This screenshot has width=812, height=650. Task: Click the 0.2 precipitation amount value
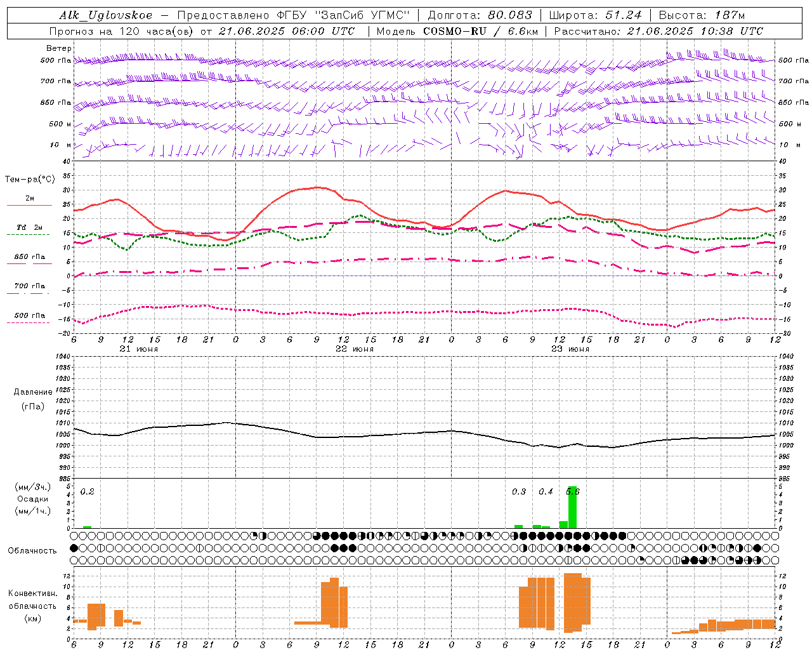tap(88, 491)
